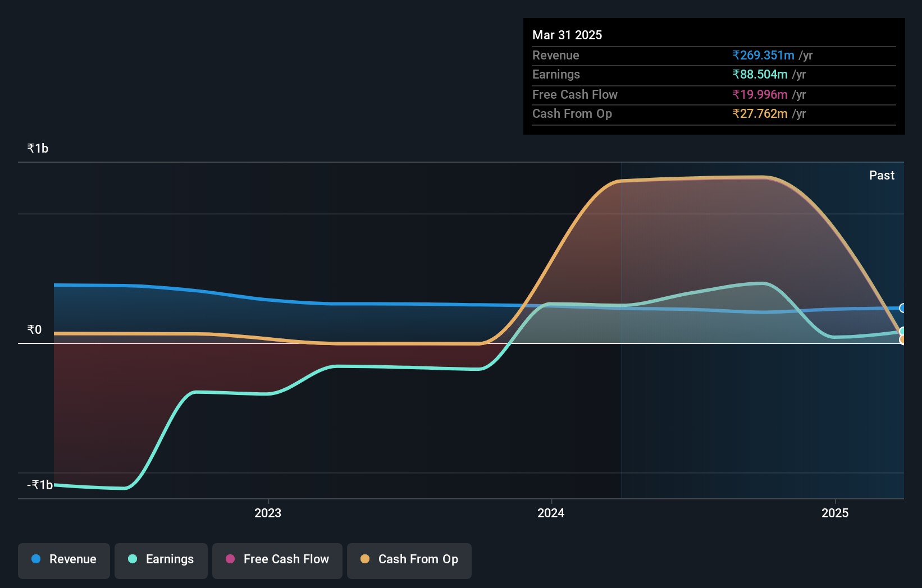Image resolution: width=922 pixels, height=588 pixels.
Task: Click the Free Cash Flow label in tooltip
Action: 575,94
